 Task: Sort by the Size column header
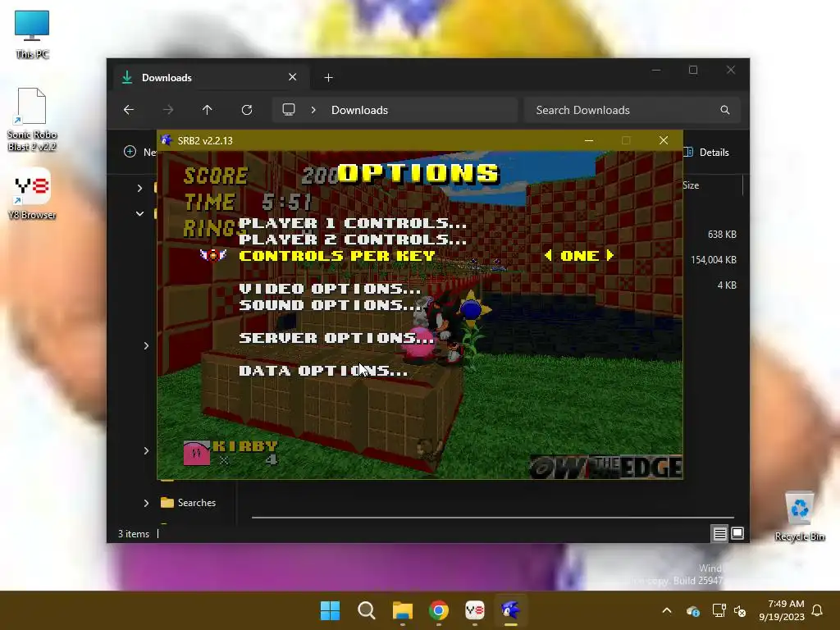coord(691,185)
